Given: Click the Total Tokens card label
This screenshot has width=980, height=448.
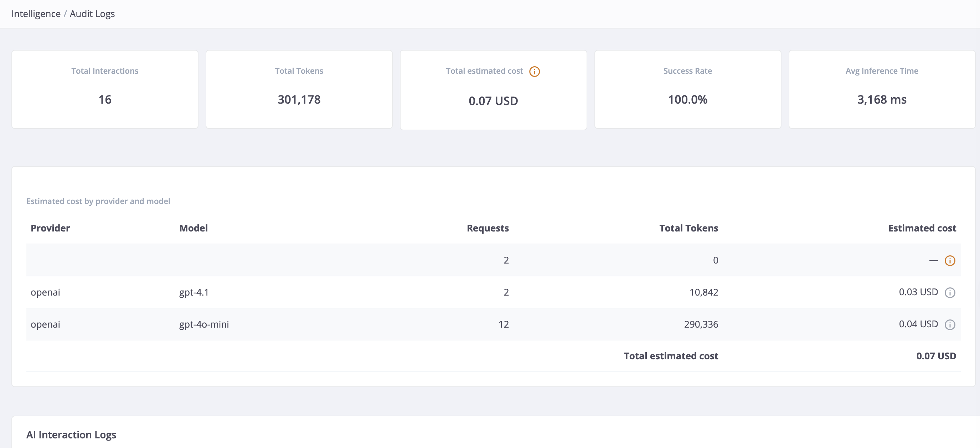Looking at the screenshot, I should click(x=299, y=71).
